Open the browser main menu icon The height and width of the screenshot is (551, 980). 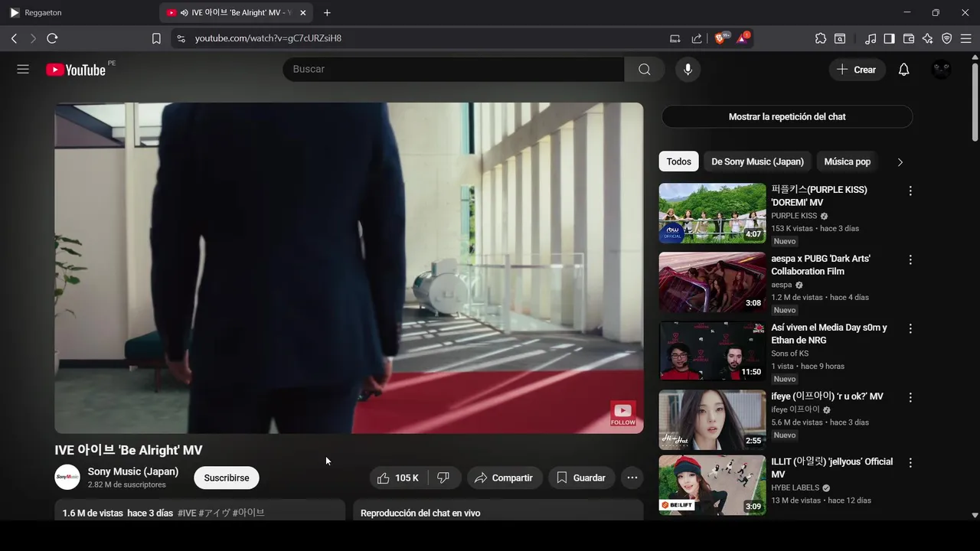tap(966, 38)
